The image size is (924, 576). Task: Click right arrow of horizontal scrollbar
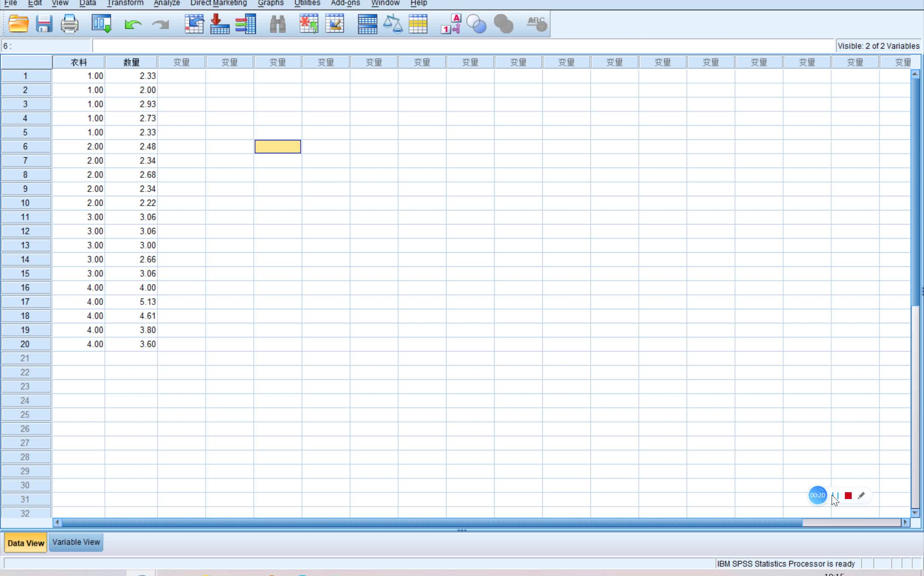(905, 523)
